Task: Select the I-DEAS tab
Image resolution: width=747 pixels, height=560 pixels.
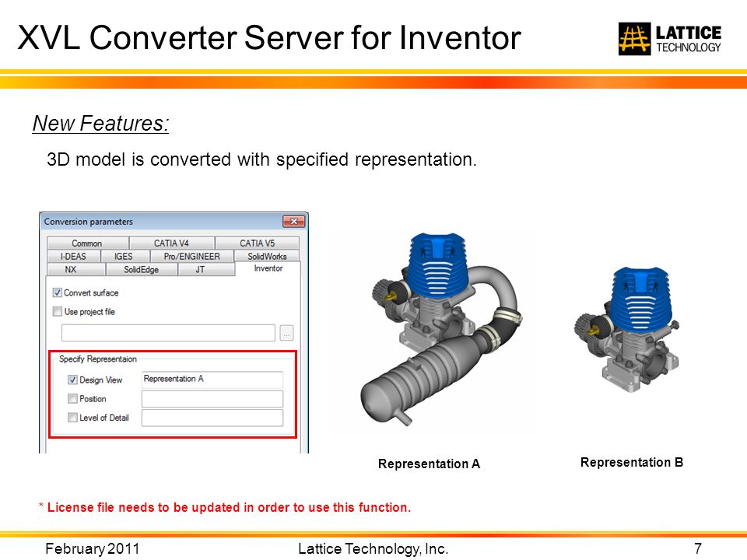Action: 73,256
